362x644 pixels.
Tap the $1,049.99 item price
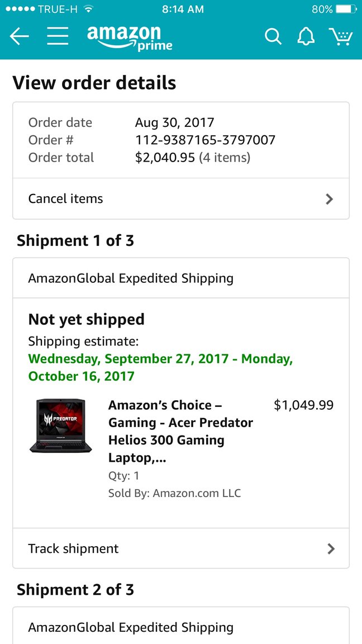pyautogui.click(x=303, y=405)
